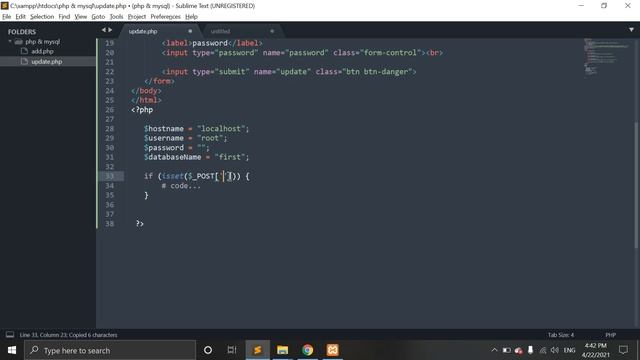Show hidden system tray icons
640x360 pixels.
494,350
